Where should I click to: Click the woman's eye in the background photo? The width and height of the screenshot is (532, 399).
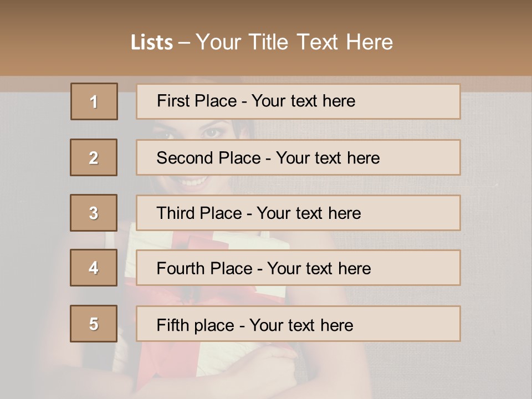pyautogui.click(x=212, y=132)
